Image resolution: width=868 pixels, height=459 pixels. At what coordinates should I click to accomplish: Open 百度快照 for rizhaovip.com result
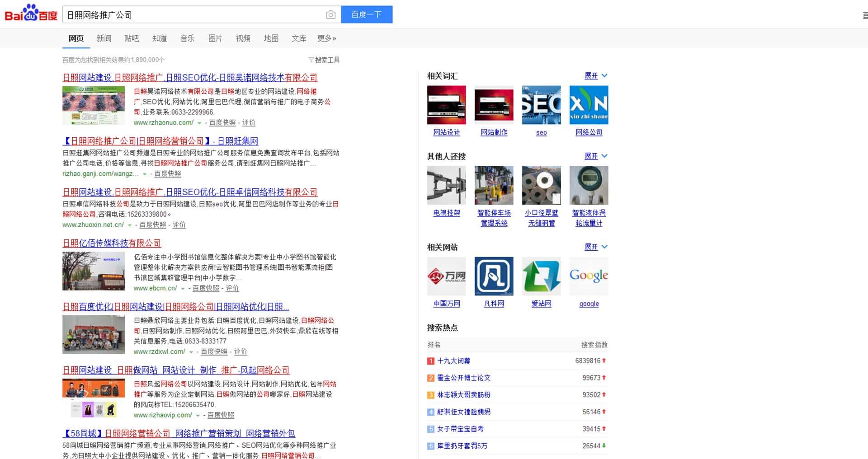[x=221, y=415]
